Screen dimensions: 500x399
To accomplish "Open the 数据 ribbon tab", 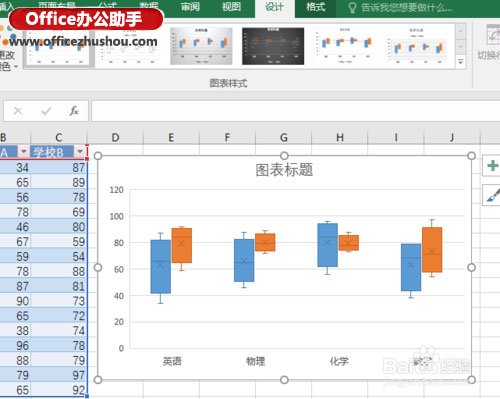I will [149, 5].
